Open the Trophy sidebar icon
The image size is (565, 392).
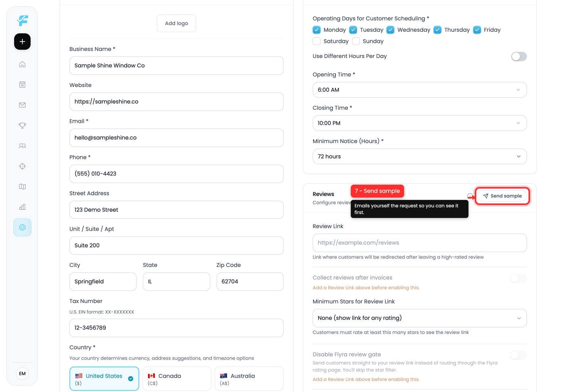pos(22,125)
